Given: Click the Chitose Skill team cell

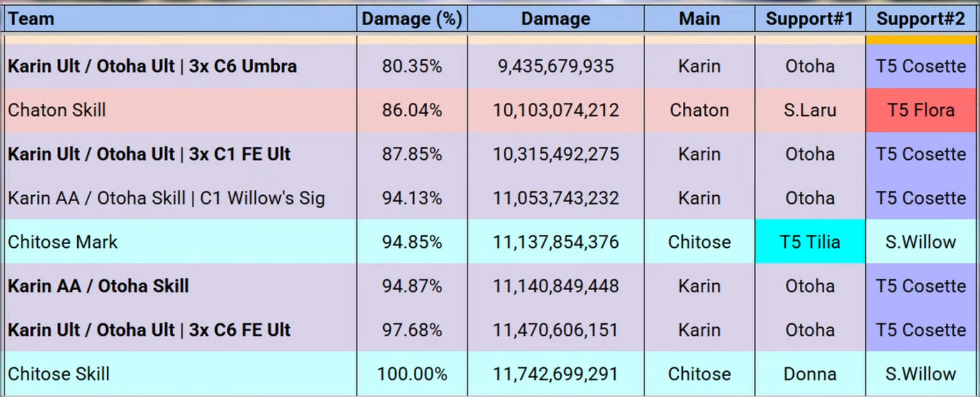Looking at the screenshot, I should pyautogui.click(x=180, y=374).
